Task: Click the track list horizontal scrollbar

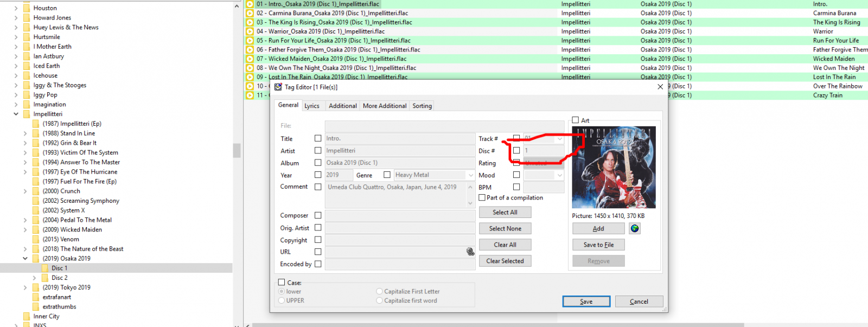Action: 498,325
